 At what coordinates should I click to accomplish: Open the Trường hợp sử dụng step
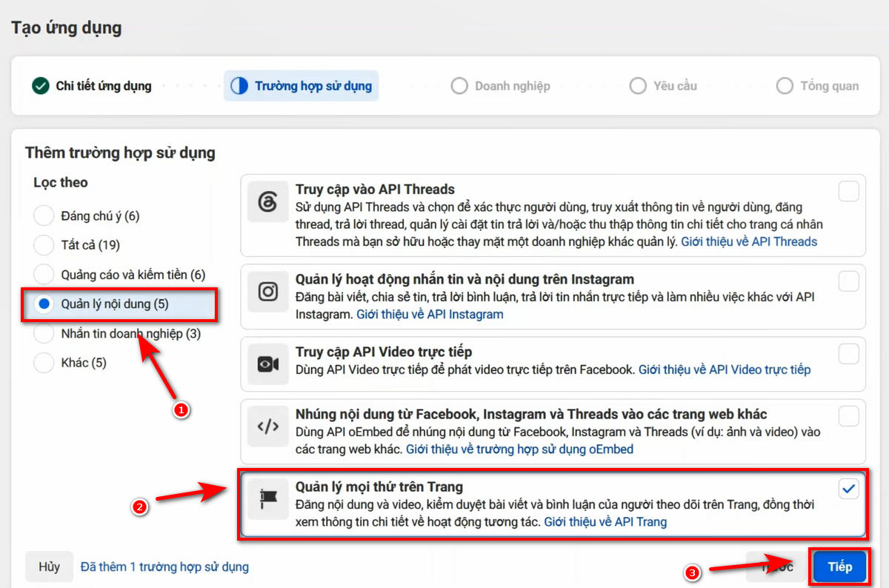(x=301, y=86)
